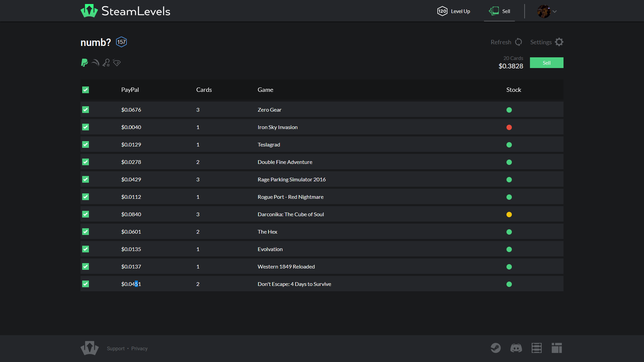Click the 120 Level Up badge icon

point(442,11)
